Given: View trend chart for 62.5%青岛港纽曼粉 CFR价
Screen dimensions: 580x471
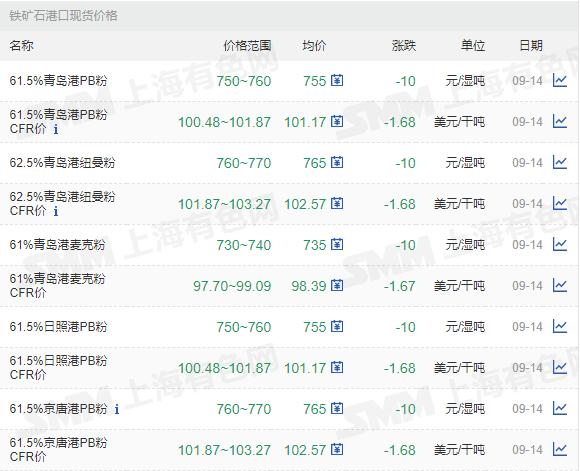Looking at the screenshot, I should coord(560,203).
